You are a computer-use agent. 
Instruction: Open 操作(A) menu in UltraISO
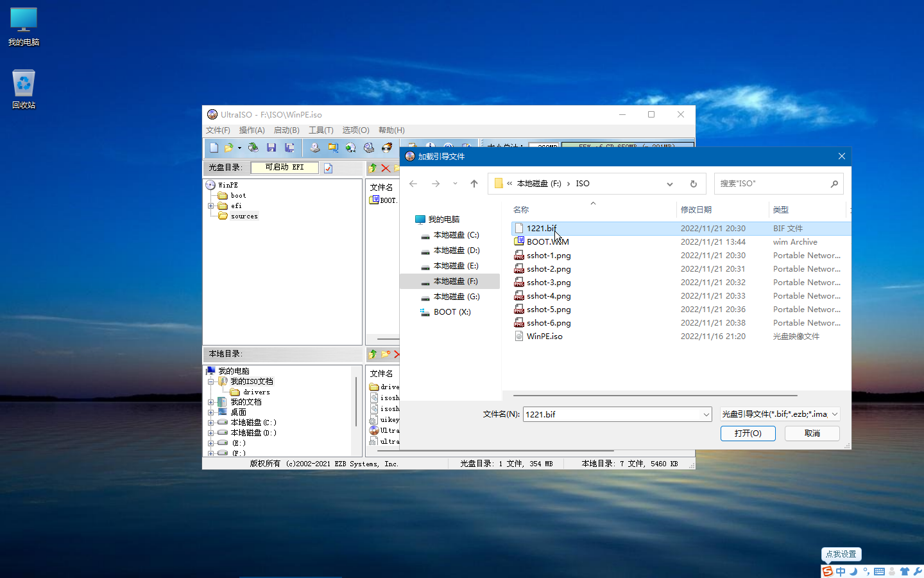(x=252, y=130)
